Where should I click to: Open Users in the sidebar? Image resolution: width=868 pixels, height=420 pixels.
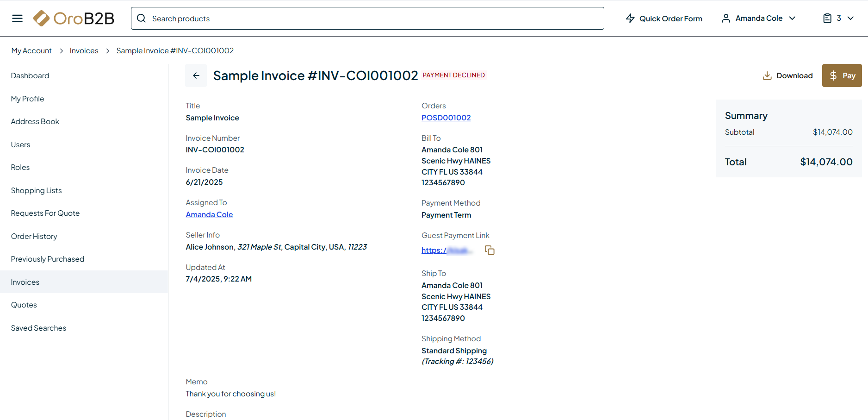click(x=21, y=144)
